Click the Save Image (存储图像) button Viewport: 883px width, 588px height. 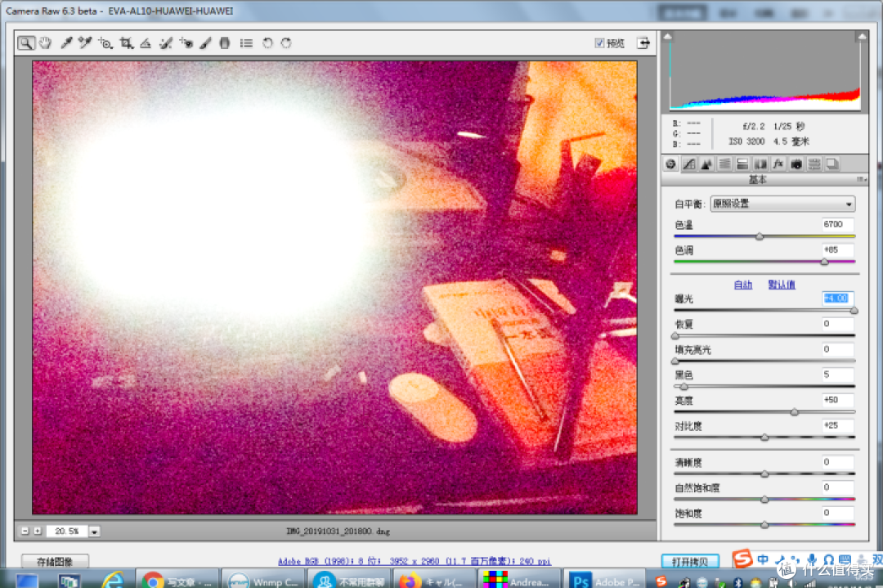tap(55, 561)
